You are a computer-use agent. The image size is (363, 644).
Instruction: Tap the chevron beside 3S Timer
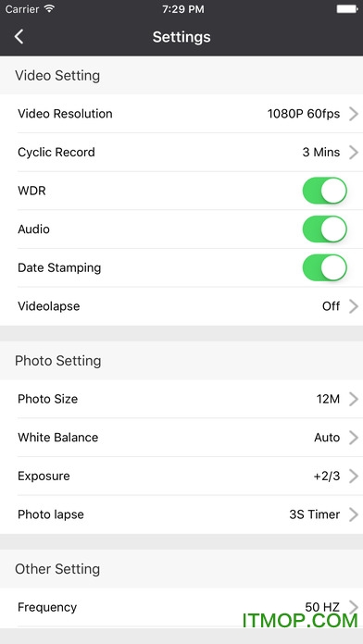tap(354, 514)
